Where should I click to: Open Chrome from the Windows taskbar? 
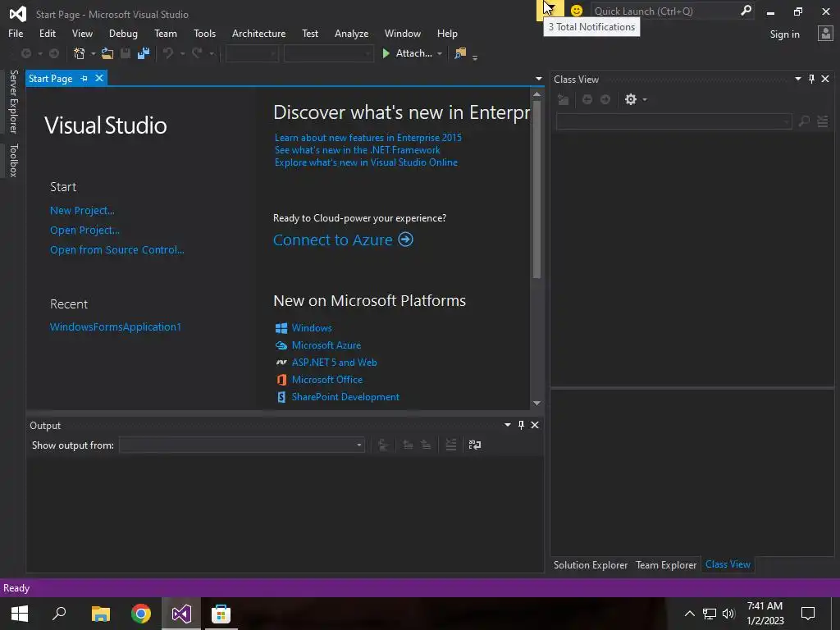tap(141, 614)
